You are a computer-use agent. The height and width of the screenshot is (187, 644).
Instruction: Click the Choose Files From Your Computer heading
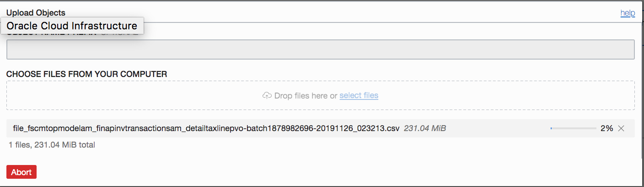pos(86,74)
